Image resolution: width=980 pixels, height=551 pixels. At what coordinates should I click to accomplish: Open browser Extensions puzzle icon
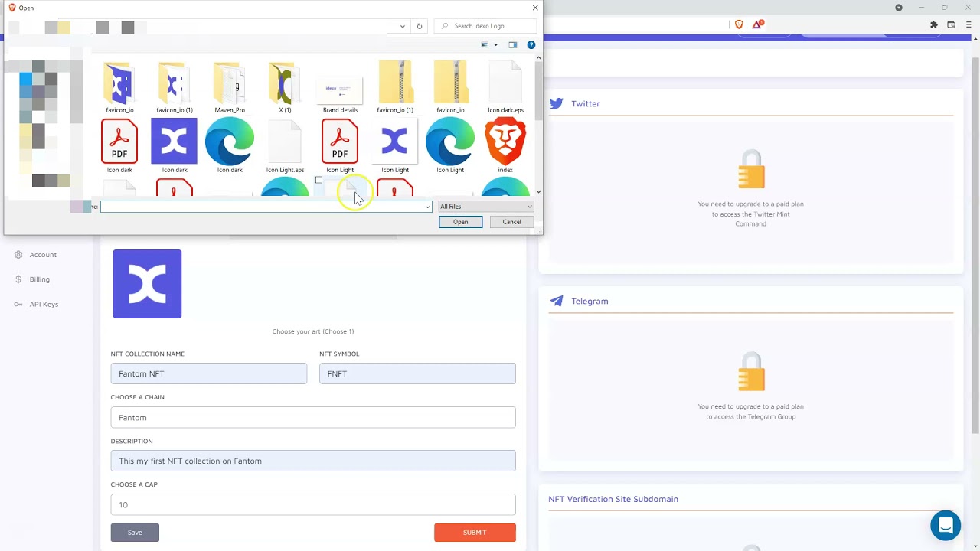tap(934, 24)
